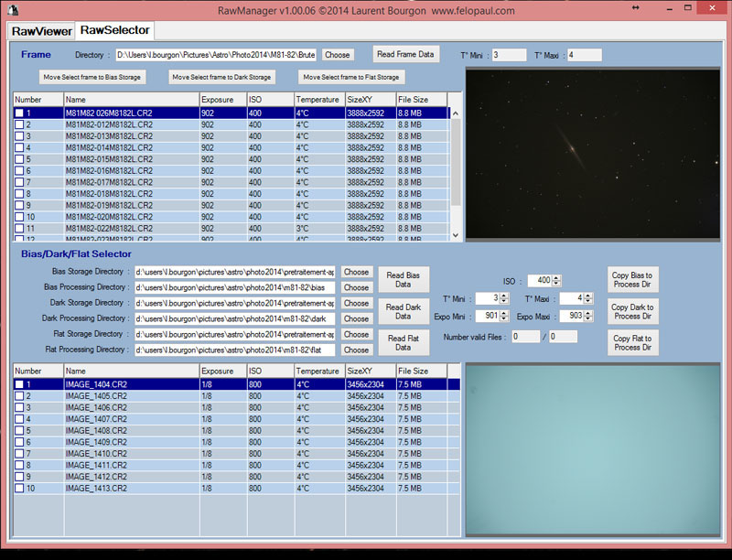Enable checkbox for IMAGE_1406.CR2
The image size is (732, 560).
click(x=19, y=407)
